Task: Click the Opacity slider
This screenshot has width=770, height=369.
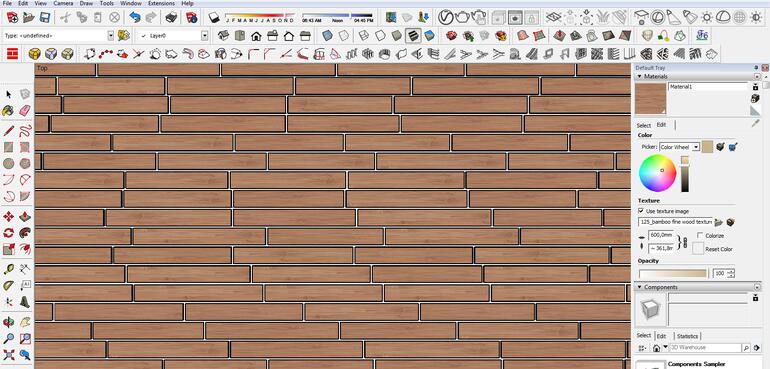Action: point(673,273)
